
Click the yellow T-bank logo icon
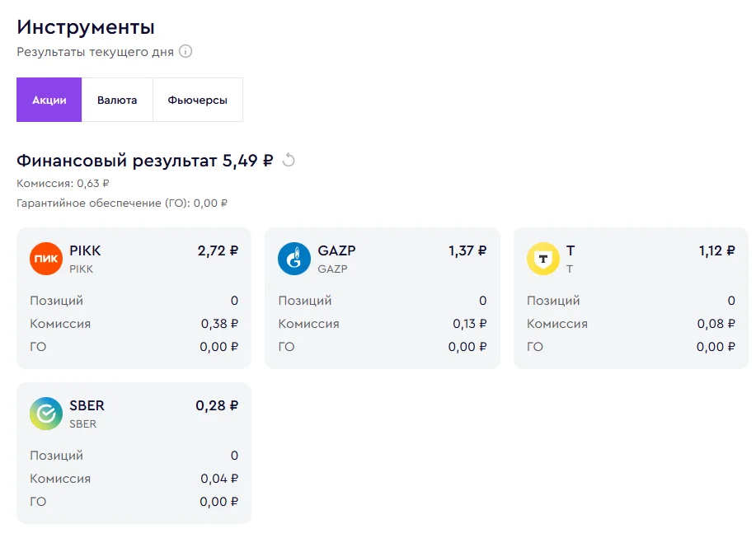tap(543, 259)
